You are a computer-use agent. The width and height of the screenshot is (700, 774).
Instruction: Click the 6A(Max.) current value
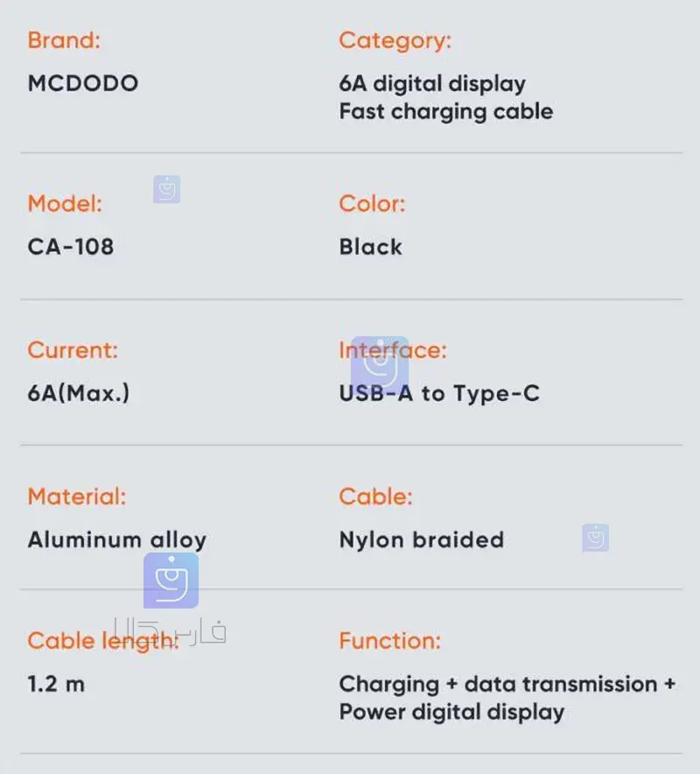pyautogui.click(x=79, y=393)
